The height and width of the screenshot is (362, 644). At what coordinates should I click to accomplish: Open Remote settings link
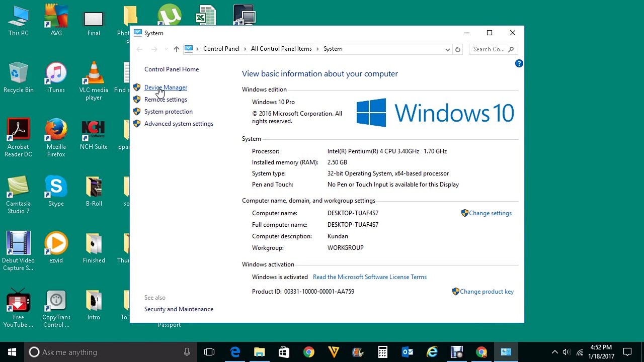coord(166,100)
